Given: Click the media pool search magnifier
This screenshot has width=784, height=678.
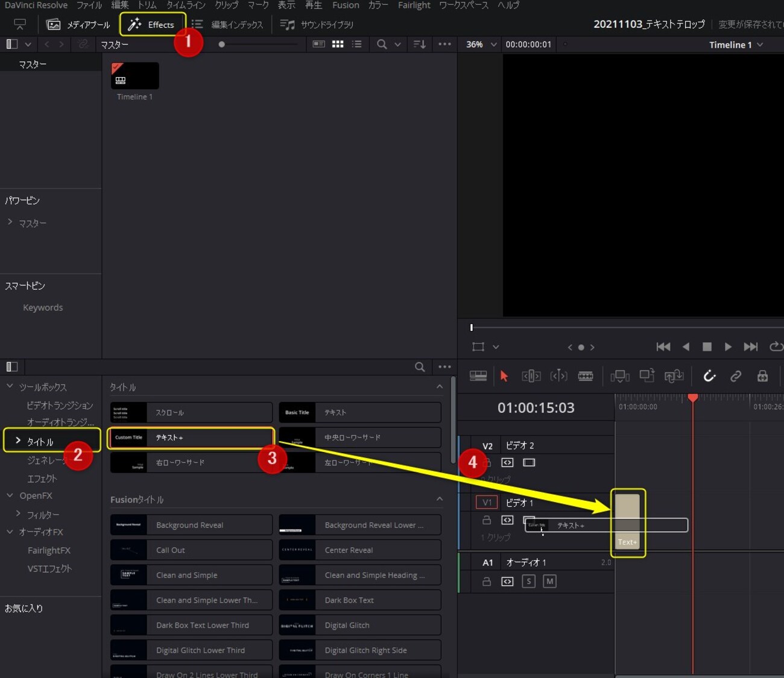Looking at the screenshot, I should (382, 44).
